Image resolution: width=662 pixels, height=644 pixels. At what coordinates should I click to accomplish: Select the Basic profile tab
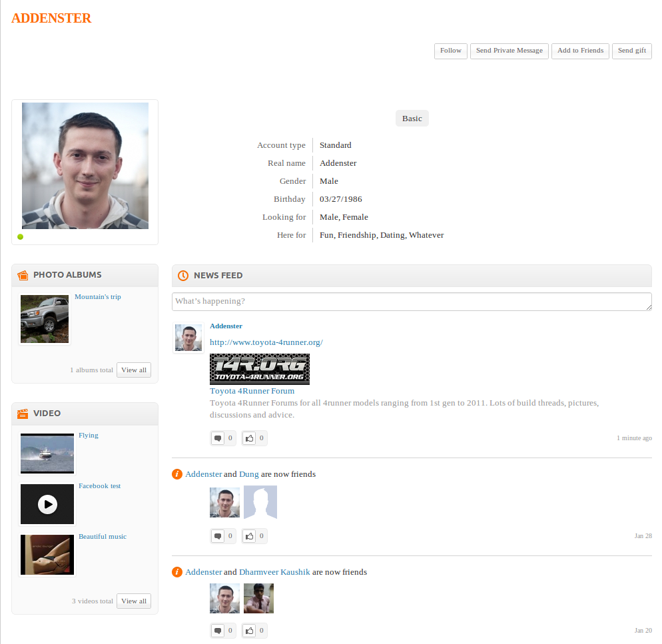coord(412,119)
